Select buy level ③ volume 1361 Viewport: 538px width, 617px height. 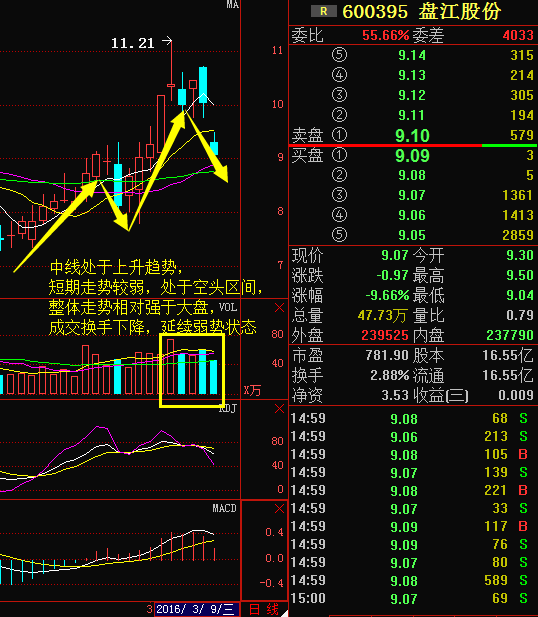(x=517, y=195)
